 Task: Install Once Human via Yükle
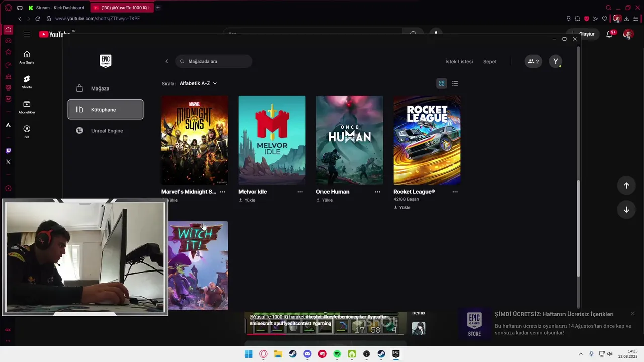click(325, 200)
